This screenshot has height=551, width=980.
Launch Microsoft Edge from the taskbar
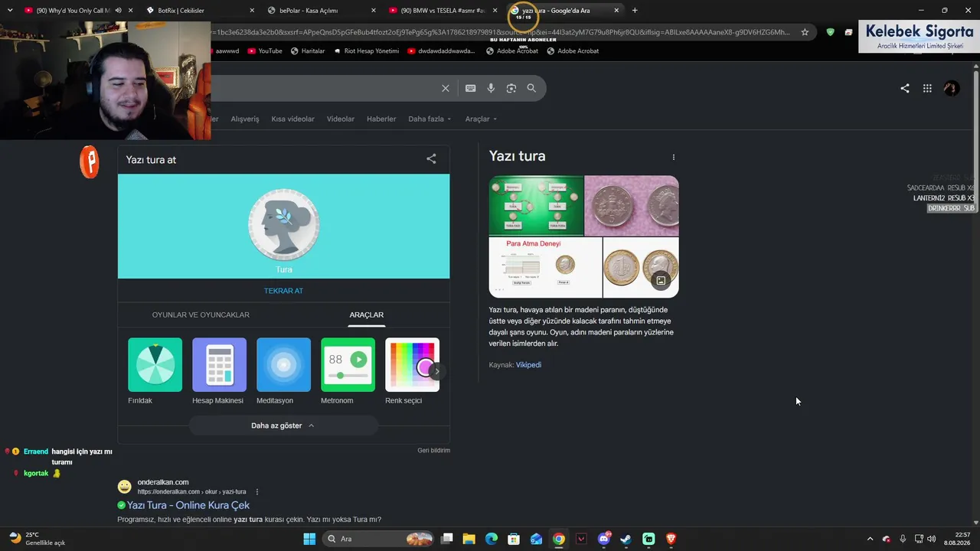coord(492,539)
